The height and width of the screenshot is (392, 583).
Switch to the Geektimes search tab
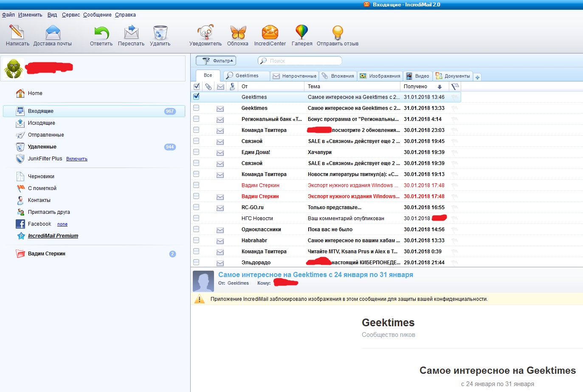click(247, 76)
